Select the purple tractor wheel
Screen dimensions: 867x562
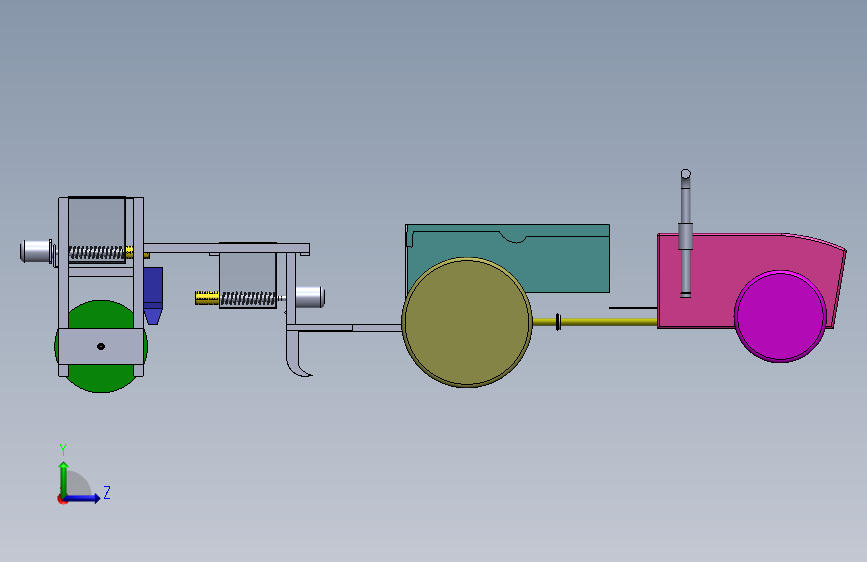(x=780, y=316)
